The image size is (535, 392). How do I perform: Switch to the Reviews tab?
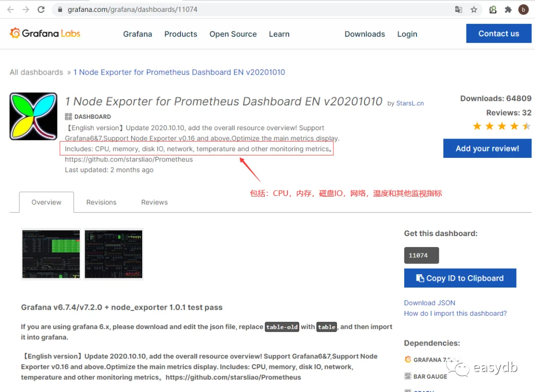pos(155,202)
